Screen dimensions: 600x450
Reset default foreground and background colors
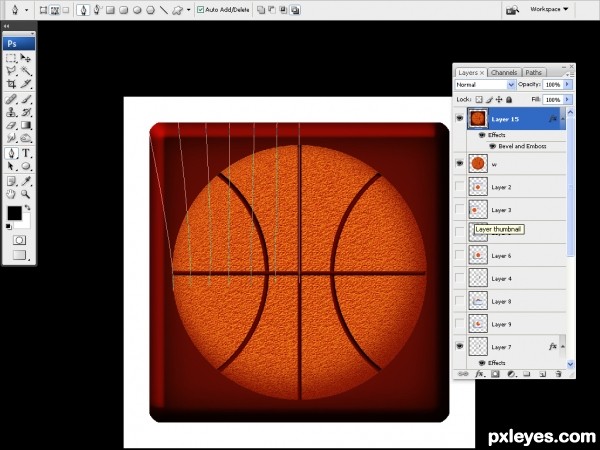(x=8, y=227)
